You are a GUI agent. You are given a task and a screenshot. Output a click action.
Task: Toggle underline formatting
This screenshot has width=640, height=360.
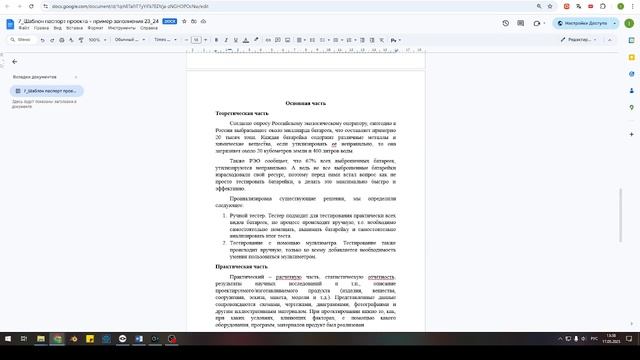coord(236,40)
